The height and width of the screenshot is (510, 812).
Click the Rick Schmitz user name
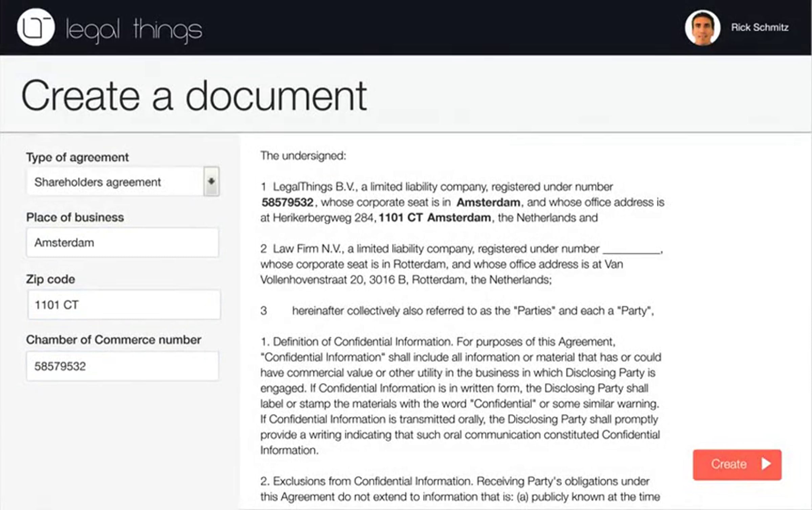[760, 27]
